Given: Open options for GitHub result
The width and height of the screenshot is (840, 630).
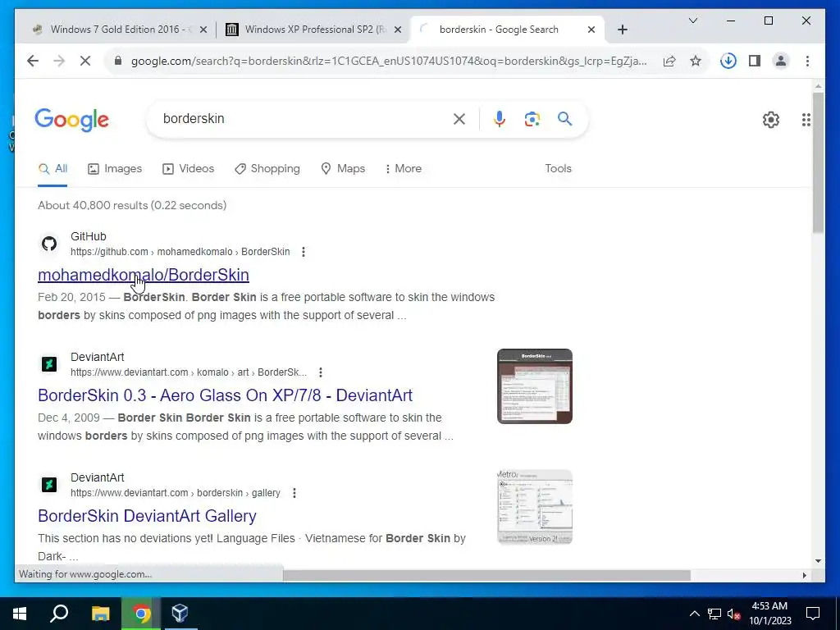Looking at the screenshot, I should pos(304,252).
